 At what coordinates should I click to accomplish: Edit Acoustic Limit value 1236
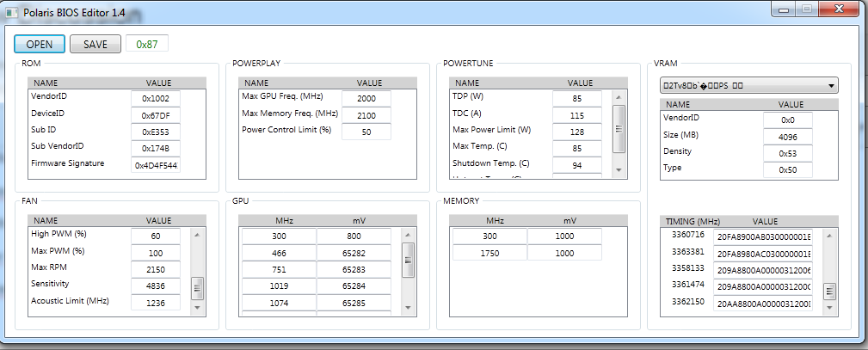(x=156, y=303)
